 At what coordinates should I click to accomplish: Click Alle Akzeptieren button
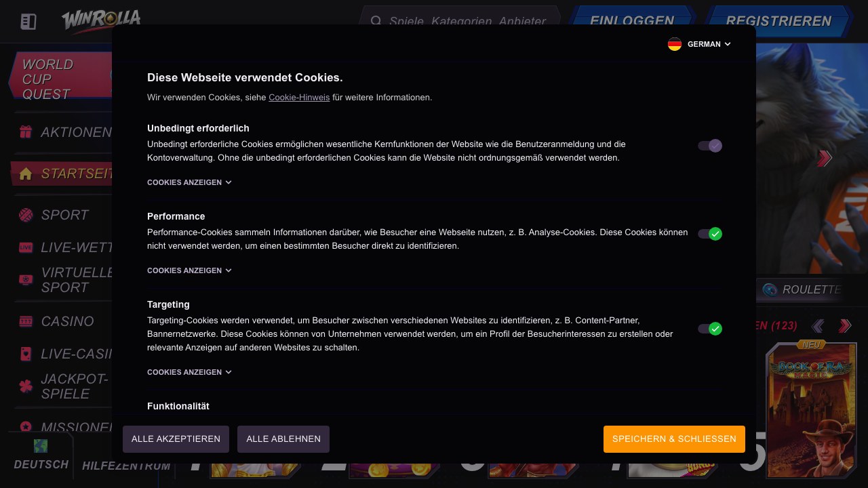click(x=176, y=439)
